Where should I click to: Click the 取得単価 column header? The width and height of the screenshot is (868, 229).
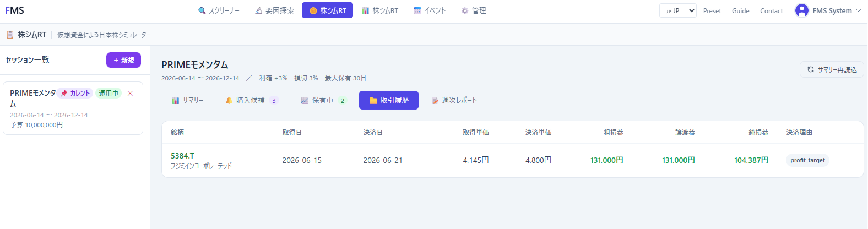pyautogui.click(x=476, y=133)
